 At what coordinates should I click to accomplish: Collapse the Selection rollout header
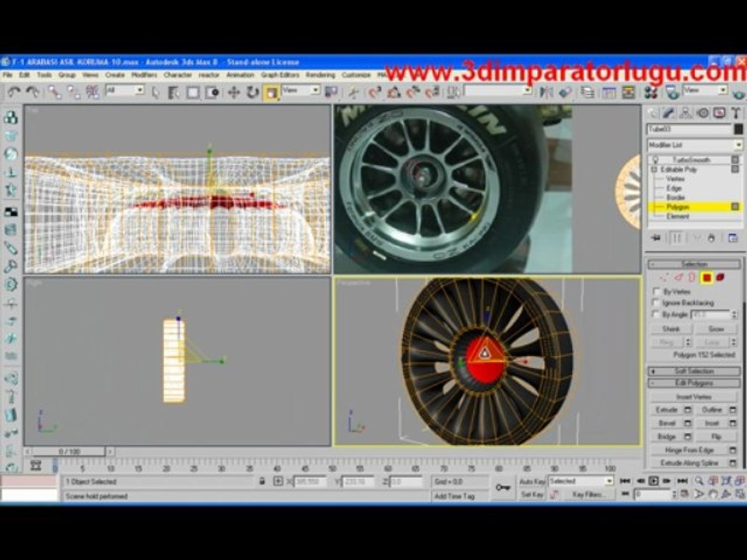coord(694,264)
